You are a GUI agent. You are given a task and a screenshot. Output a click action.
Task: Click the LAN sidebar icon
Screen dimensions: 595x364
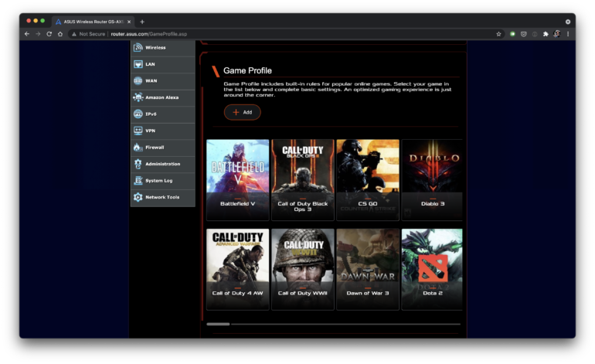(x=138, y=64)
